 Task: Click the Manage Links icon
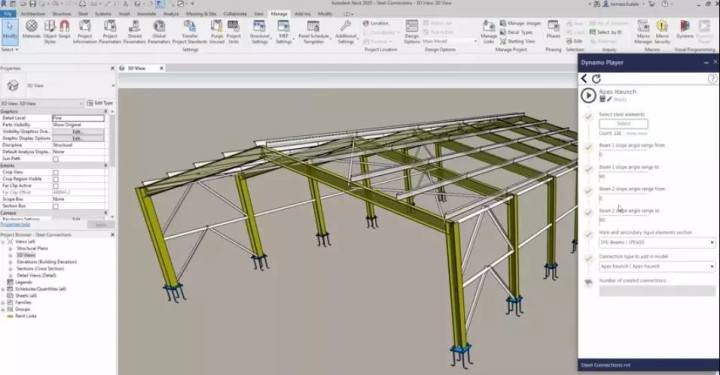[x=489, y=32]
